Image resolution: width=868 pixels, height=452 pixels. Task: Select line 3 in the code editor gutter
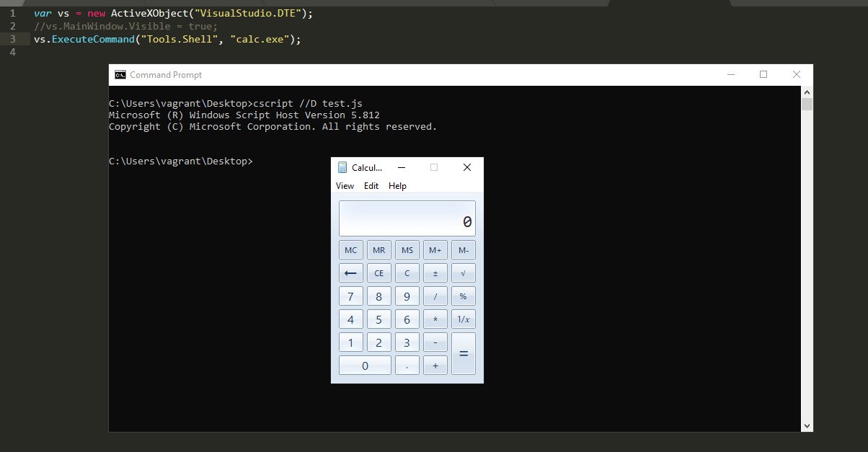click(x=13, y=39)
